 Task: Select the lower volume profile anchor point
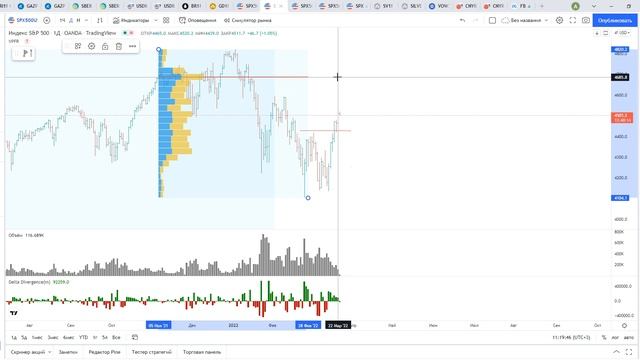click(308, 198)
